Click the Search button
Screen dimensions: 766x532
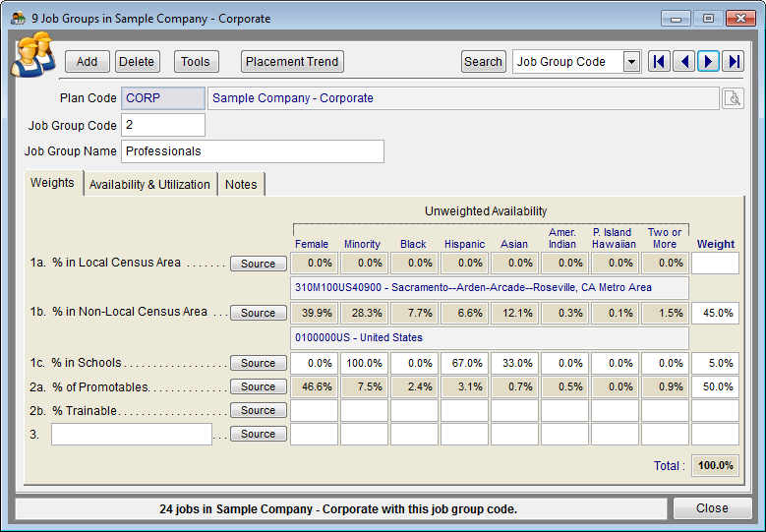(483, 62)
